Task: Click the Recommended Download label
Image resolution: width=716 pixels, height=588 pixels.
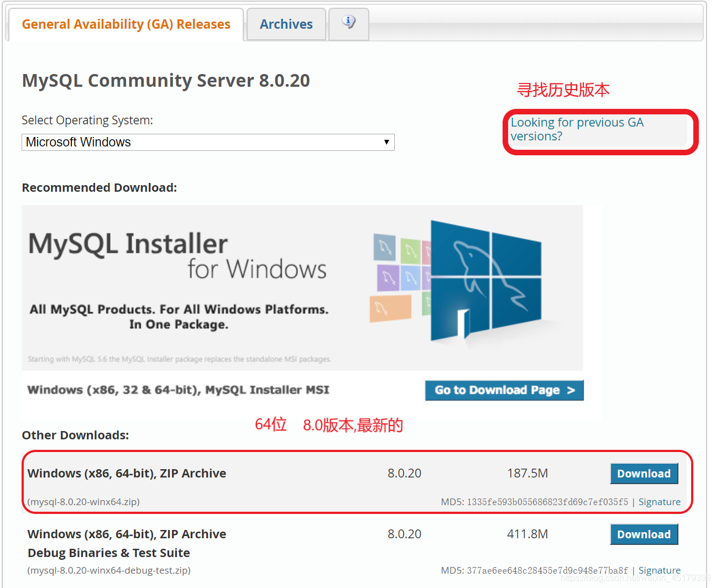Action: (100, 188)
